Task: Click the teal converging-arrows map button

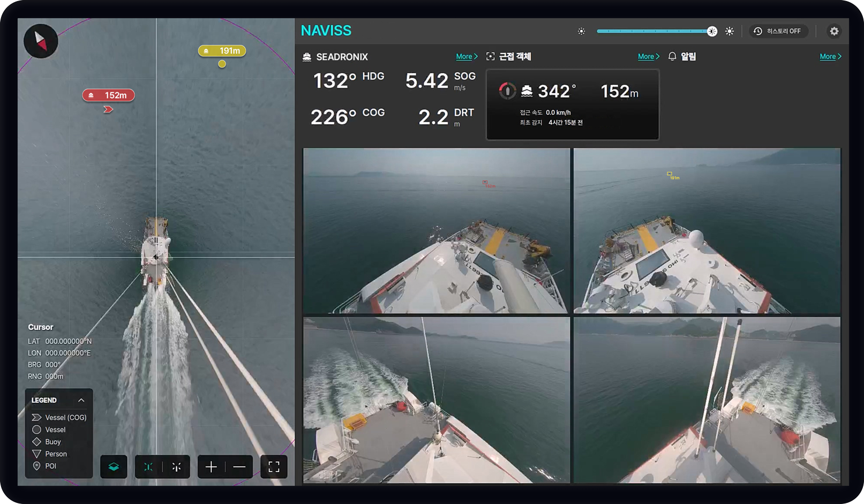Action: (x=148, y=467)
